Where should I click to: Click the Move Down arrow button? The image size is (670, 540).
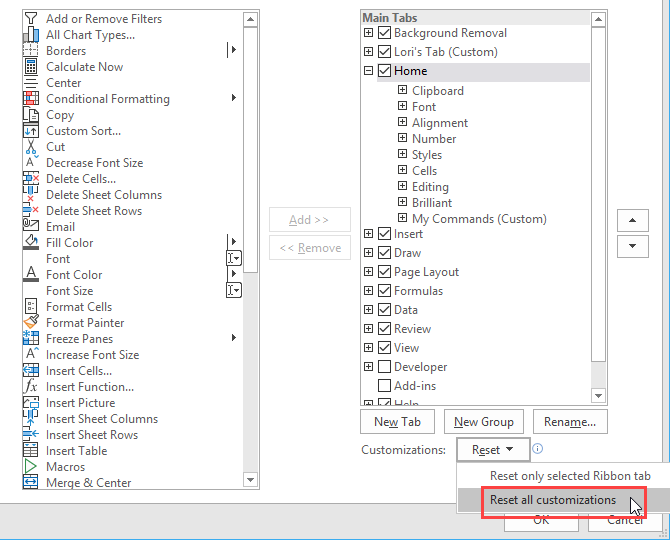(x=633, y=246)
